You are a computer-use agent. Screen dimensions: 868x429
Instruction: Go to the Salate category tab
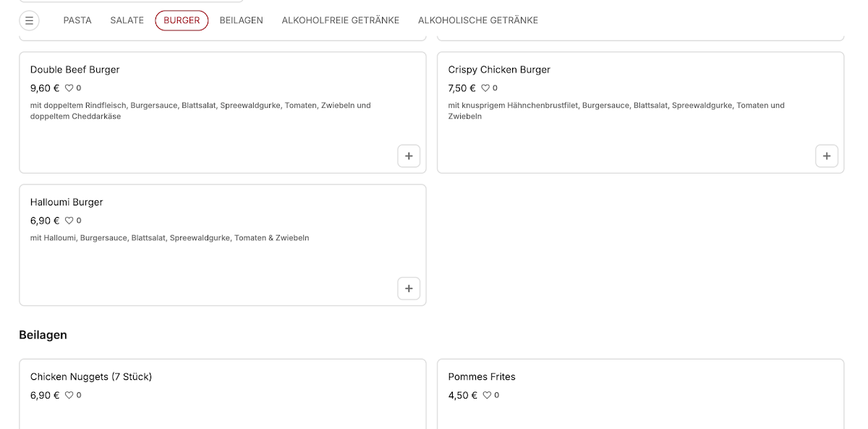coord(127,20)
